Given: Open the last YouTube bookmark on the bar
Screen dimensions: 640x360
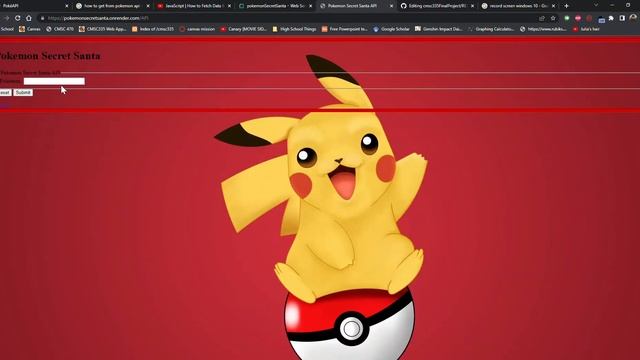Looking at the screenshot, I should click(586, 29).
